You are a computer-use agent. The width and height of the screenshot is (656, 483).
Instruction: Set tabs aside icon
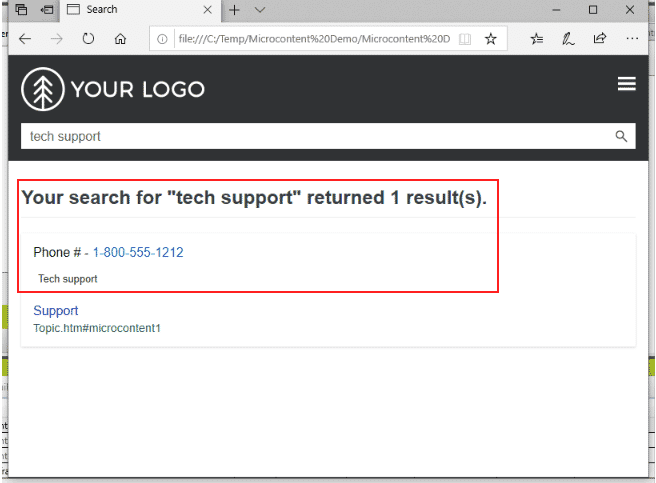pos(47,10)
